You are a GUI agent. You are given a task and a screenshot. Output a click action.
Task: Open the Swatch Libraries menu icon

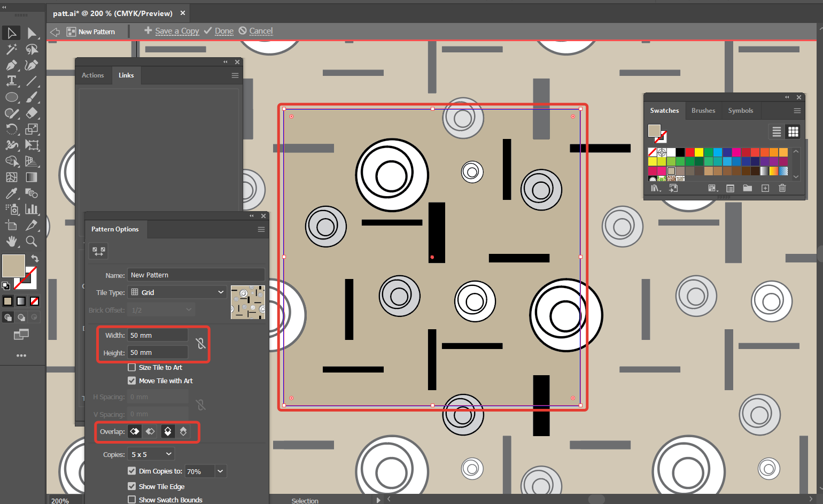click(x=656, y=188)
